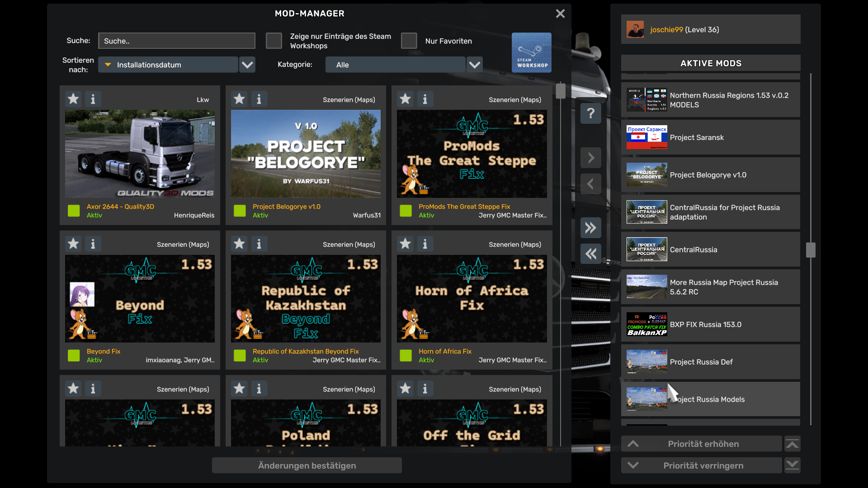The height and width of the screenshot is (488, 868).
Task: Click the joschie99 profile avatar
Action: point(635,29)
